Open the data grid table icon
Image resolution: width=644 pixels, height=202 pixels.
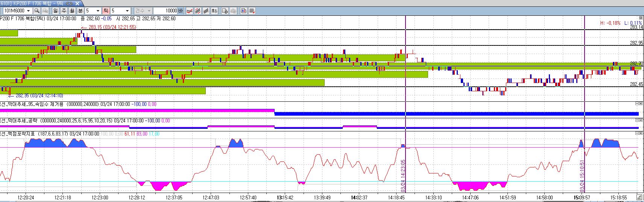click(x=252, y=11)
